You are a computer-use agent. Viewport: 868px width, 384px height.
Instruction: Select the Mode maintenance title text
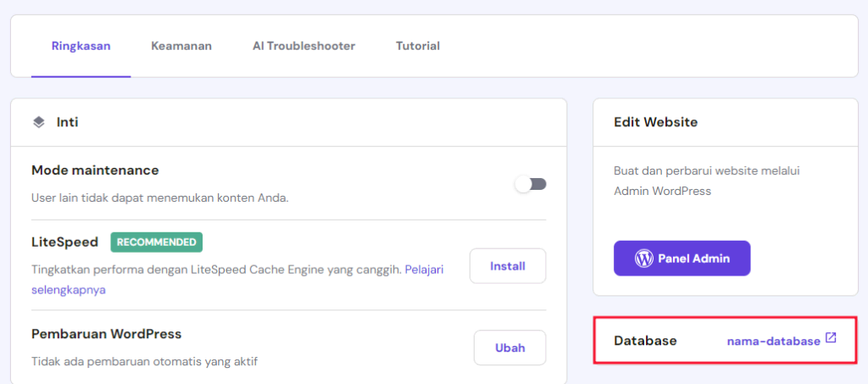coord(95,170)
